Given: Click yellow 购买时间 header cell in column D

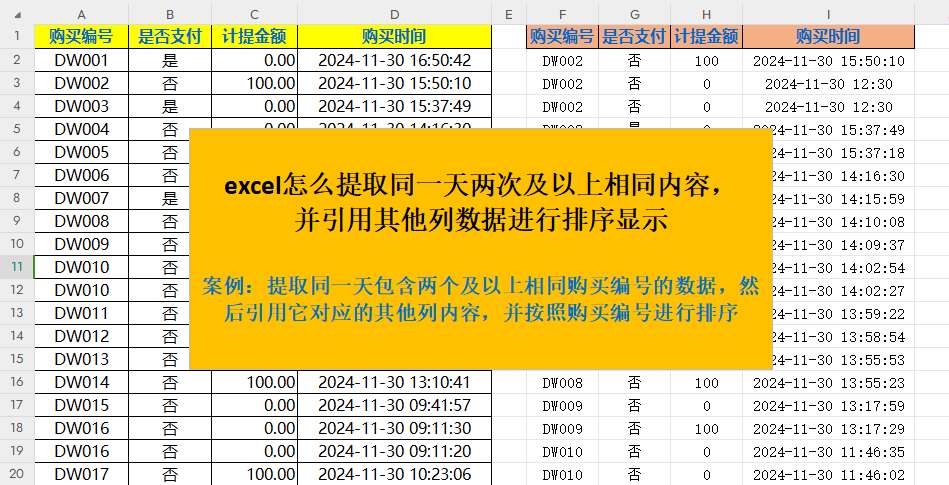Looking at the screenshot, I should pyautogui.click(x=395, y=36).
